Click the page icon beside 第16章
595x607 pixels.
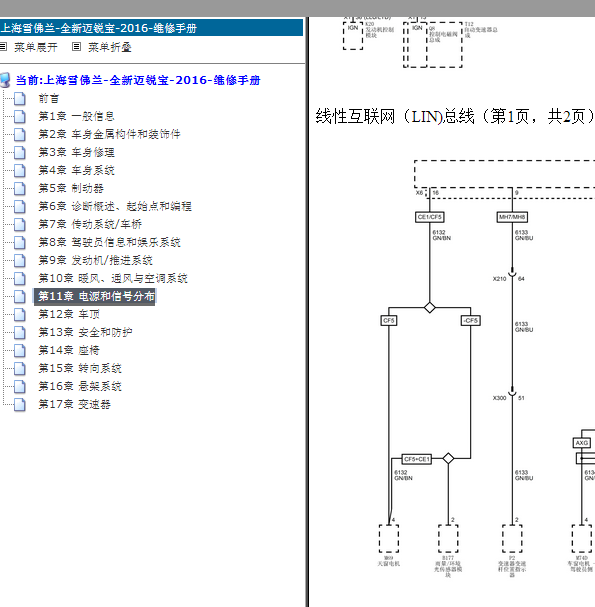[20, 387]
